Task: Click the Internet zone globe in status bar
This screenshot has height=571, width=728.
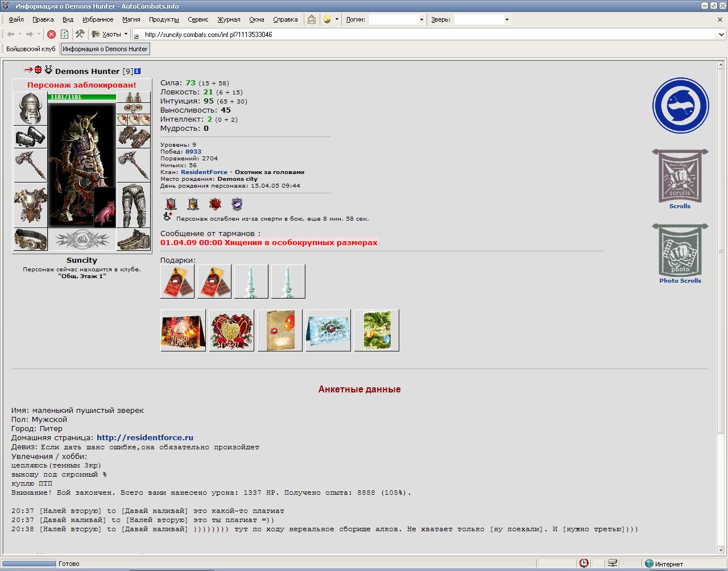Action: (649, 564)
